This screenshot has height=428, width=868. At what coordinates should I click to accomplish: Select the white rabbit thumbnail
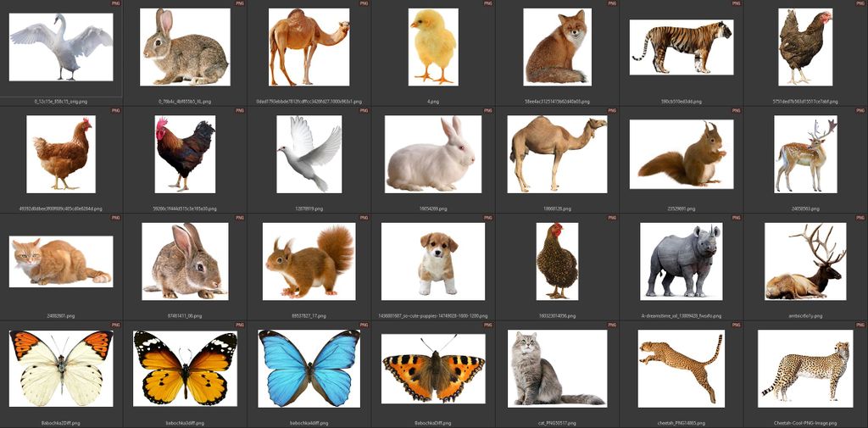[432, 153]
